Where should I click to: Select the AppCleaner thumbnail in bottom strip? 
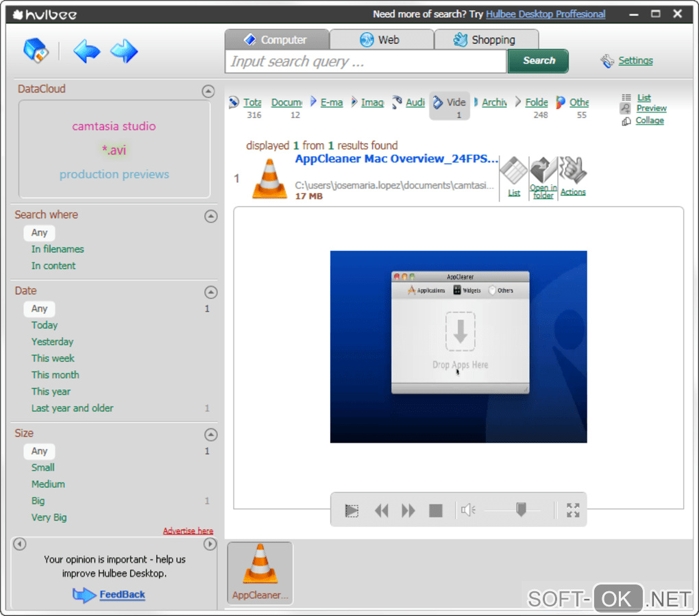tap(260, 573)
